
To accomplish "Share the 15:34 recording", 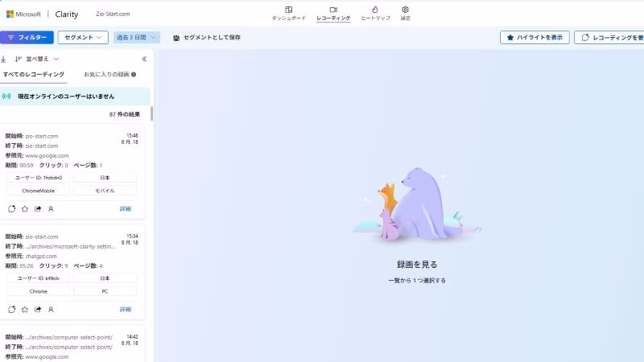I will [38, 310].
